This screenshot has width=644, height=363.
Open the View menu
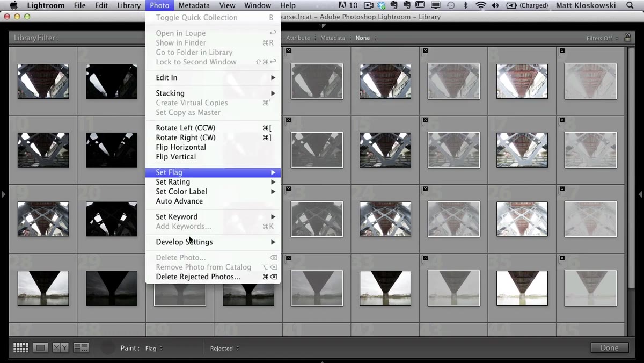coord(227,5)
